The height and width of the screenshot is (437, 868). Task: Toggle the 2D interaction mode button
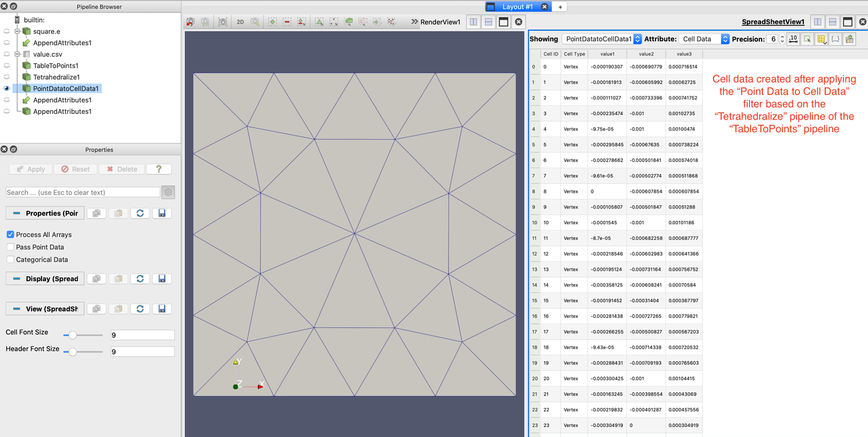[x=240, y=22]
